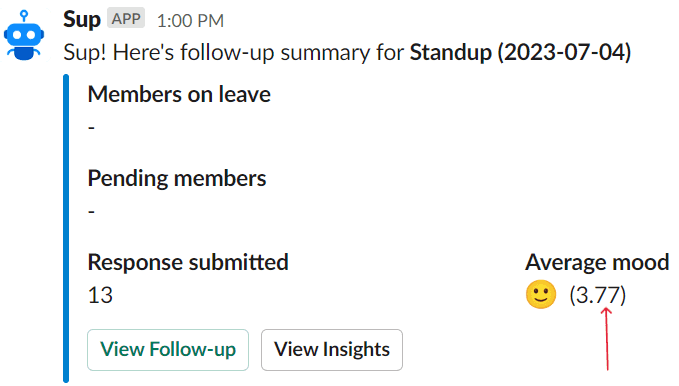Click the dash under Pending members

(91, 212)
